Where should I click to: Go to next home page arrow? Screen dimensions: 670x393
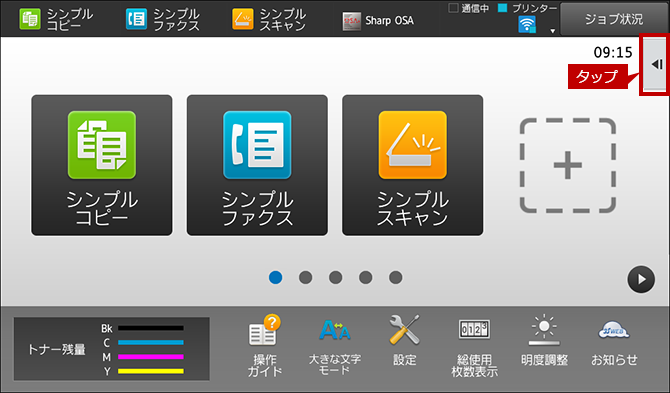641,279
